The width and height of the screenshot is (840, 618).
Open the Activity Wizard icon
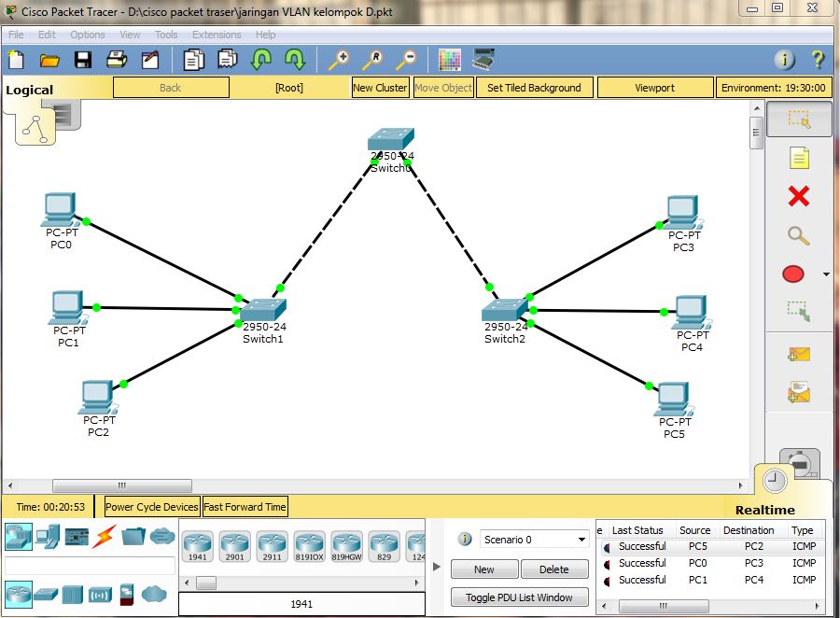(x=150, y=59)
